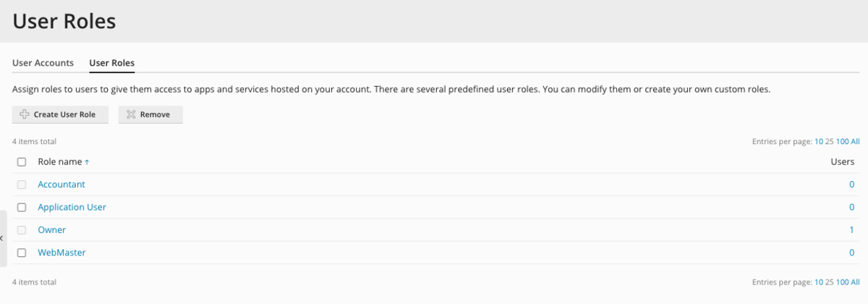Click the plus icon on Create User Role
This screenshot has height=304, width=868.
24,114
